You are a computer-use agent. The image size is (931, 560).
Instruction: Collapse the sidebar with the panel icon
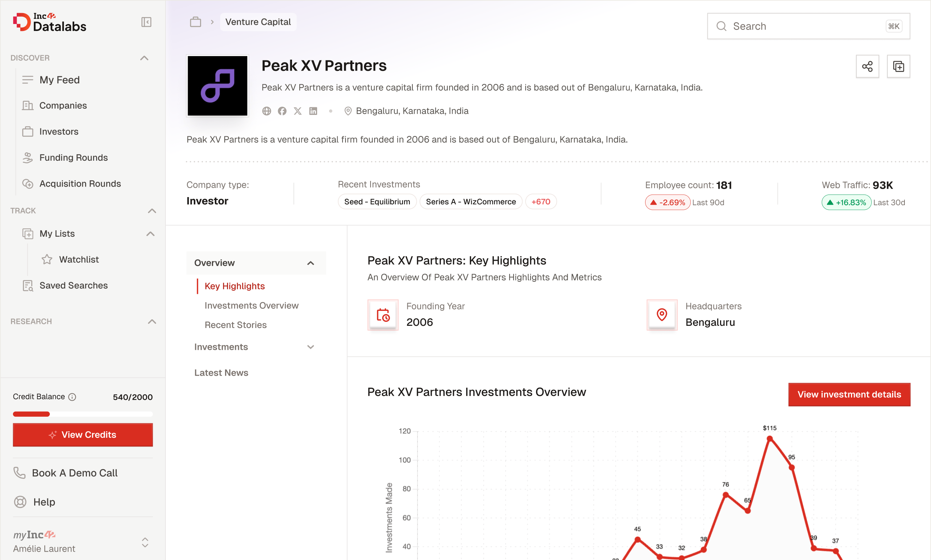tap(146, 22)
